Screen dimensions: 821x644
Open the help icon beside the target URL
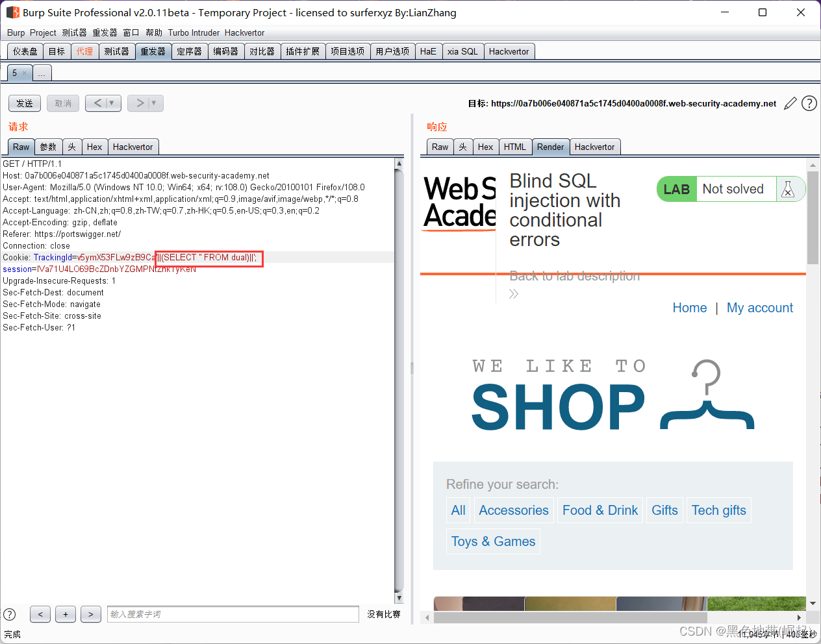click(x=809, y=103)
